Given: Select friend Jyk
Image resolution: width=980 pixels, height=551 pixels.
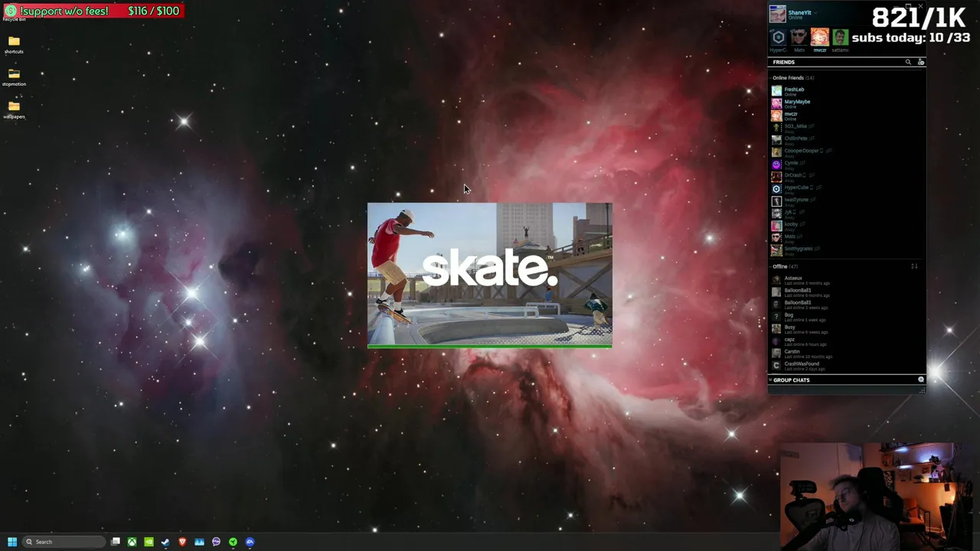Looking at the screenshot, I should point(847,214).
